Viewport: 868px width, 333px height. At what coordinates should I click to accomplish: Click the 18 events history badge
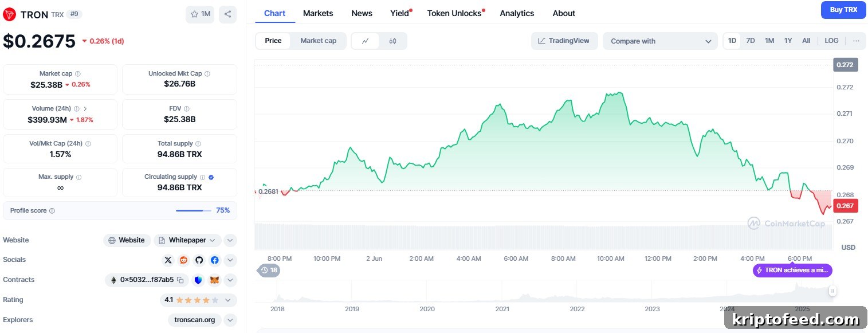(x=269, y=270)
